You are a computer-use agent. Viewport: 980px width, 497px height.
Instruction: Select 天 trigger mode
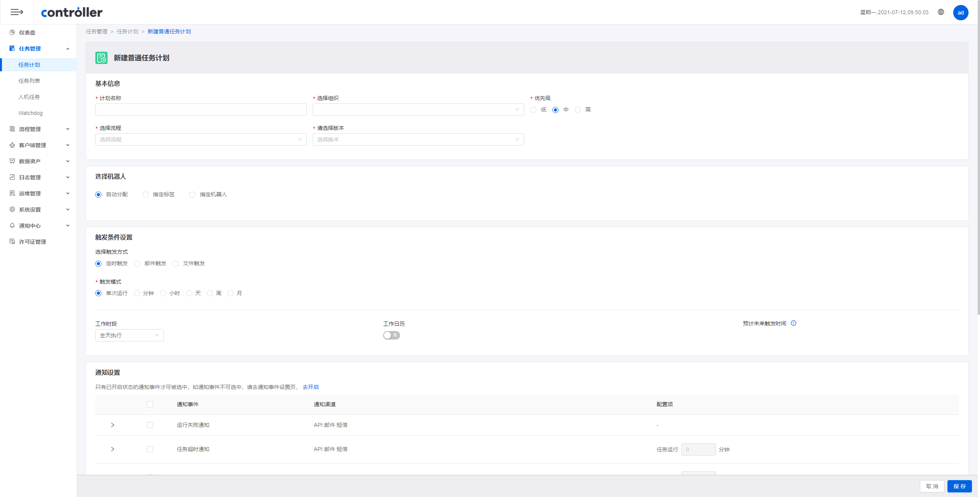pos(189,294)
